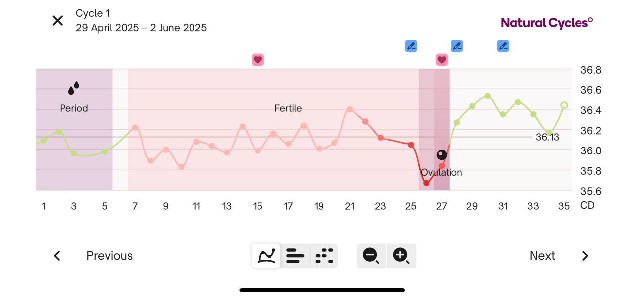Go to next cycle with right chevron
The width and height of the screenshot is (644, 298).
pos(585,256)
